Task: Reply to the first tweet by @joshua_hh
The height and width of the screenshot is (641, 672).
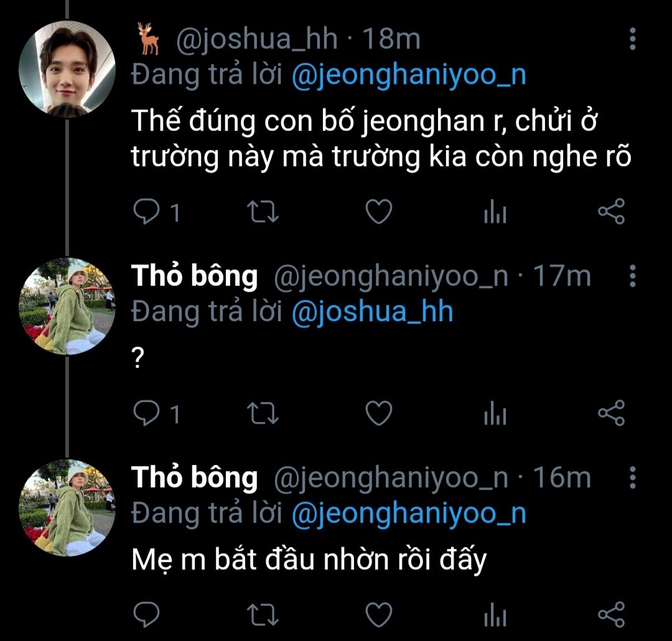Action: (x=147, y=213)
